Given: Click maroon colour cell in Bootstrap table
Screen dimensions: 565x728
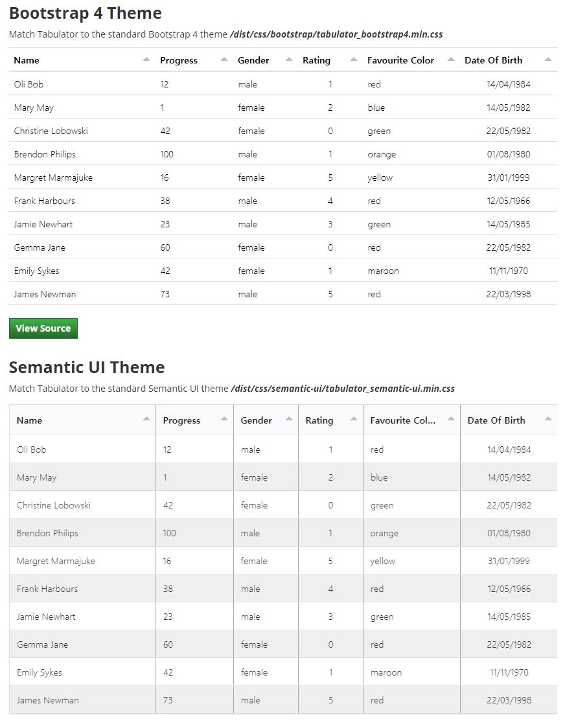Looking at the screenshot, I should click(x=384, y=271).
